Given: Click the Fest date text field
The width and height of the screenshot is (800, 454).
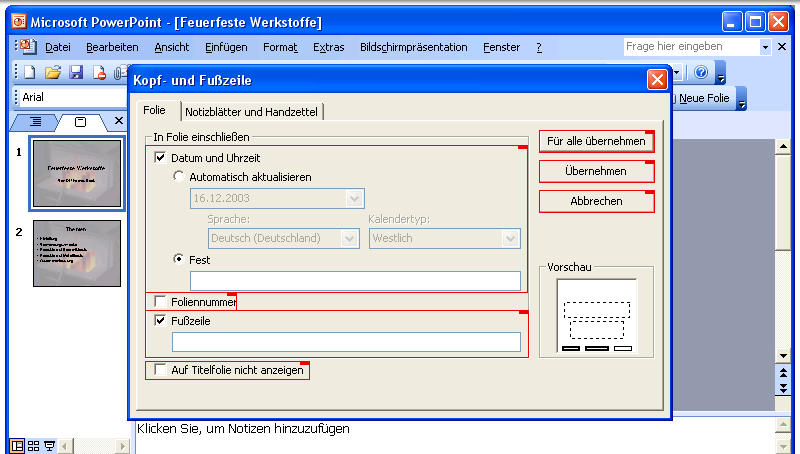Looking at the screenshot, I should (x=356, y=281).
